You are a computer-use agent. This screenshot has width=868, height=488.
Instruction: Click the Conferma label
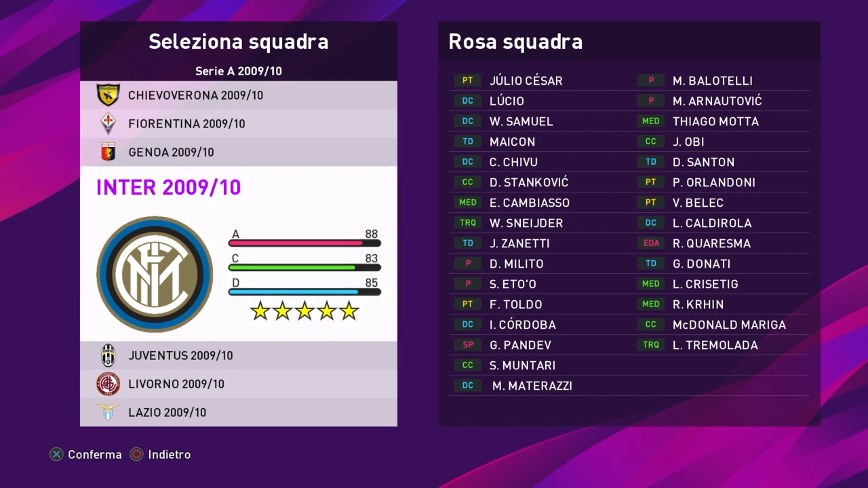coord(94,455)
